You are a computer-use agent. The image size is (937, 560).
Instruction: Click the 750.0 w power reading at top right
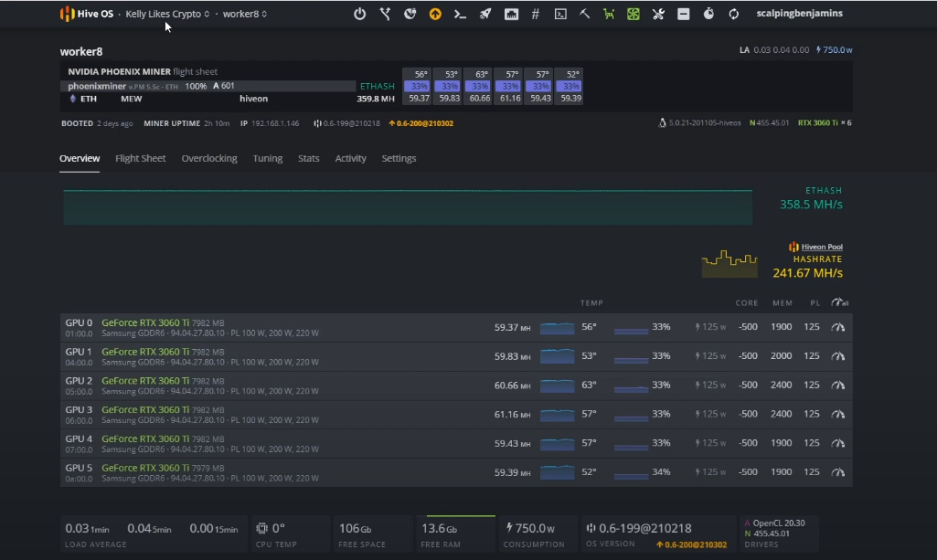tap(835, 50)
